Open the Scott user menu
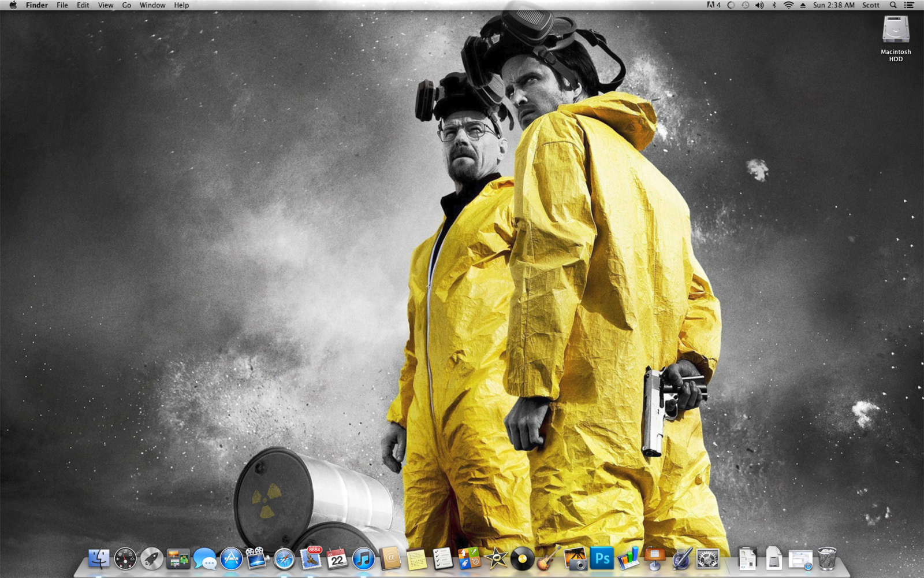Viewport: 924px width, 578px height. (871, 5)
